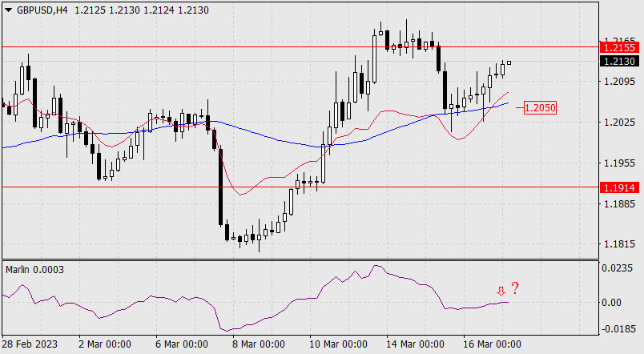Click the 10 Mar 00:00 time label

pos(339,344)
